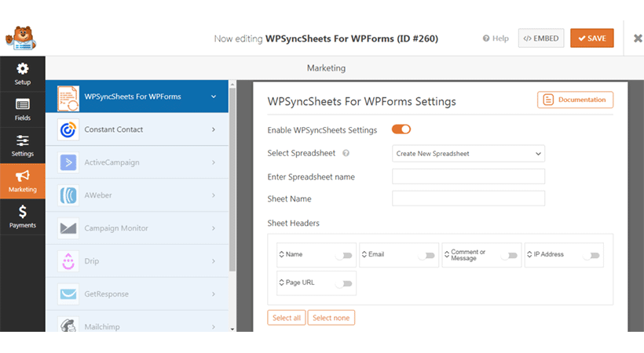644x353 pixels.
Task: Expand the Mailchimp chevron
Action: point(214,327)
